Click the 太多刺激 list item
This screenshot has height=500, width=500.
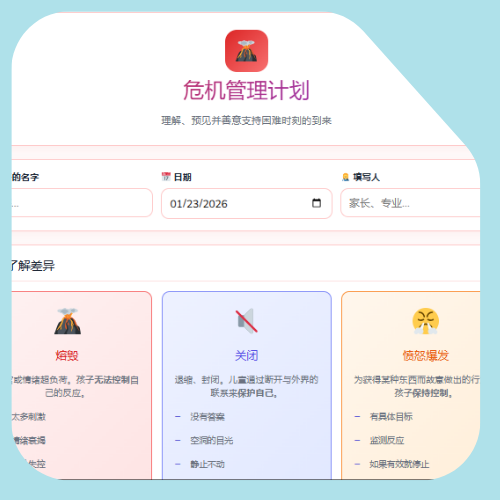click(29, 417)
